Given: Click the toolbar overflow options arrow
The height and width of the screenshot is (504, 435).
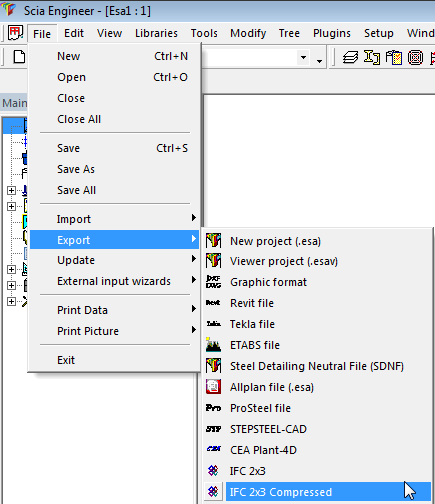Looking at the screenshot, I should coord(319,61).
